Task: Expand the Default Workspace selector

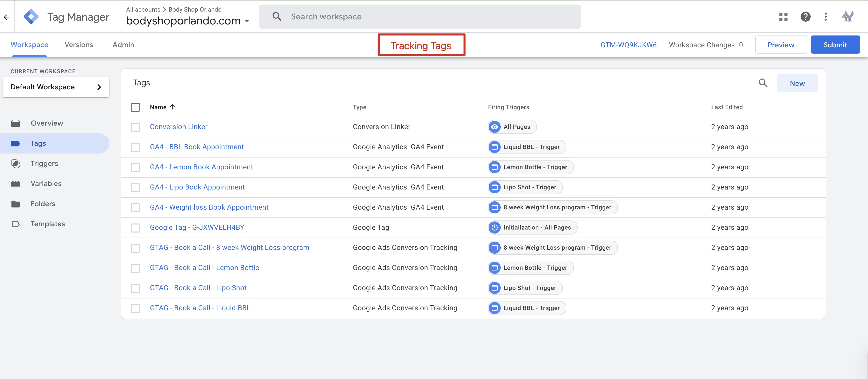Action: tap(56, 87)
